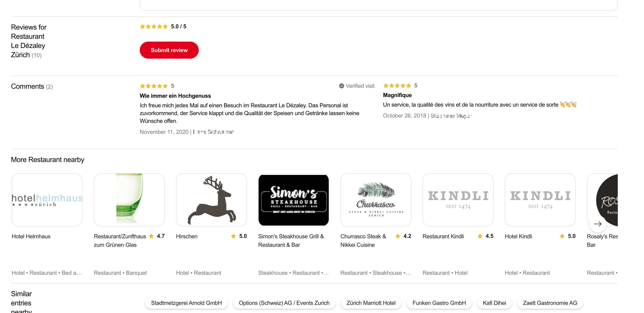The width and height of the screenshot is (644, 313).
Task: Open the Zaett Gastronomie AG entry
Action: tap(550, 303)
